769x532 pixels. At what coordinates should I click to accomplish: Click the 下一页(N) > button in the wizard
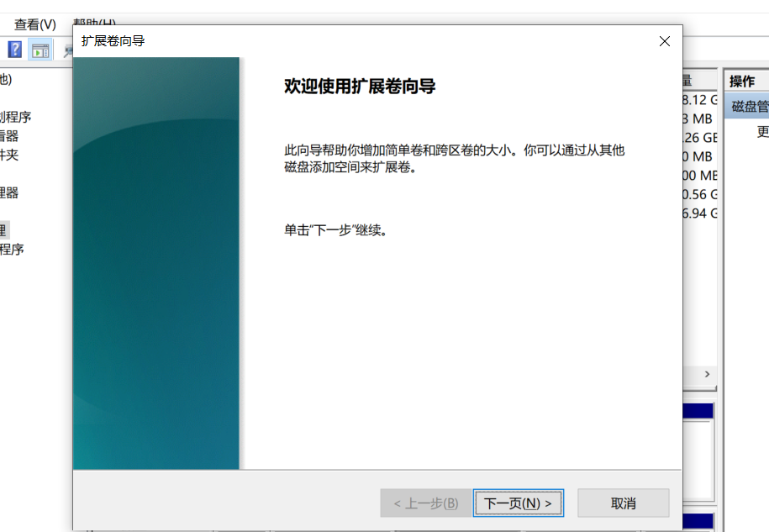coord(519,503)
